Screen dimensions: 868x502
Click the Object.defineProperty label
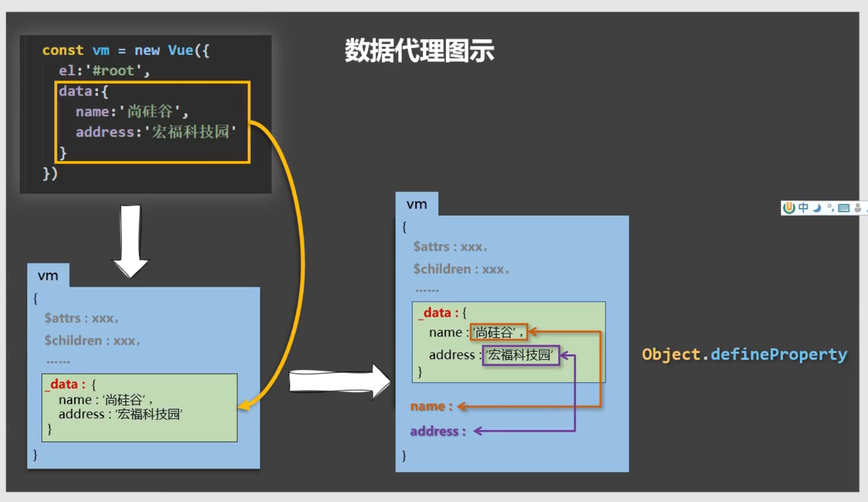(744, 355)
